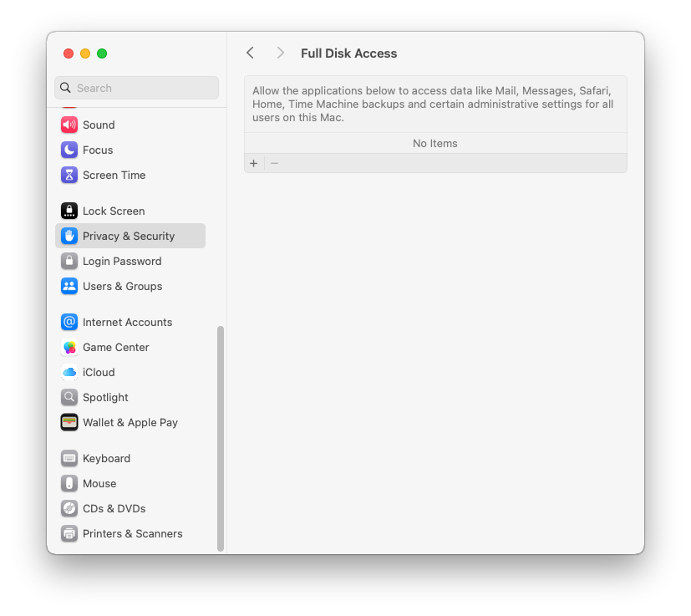Image resolution: width=691 pixels, height=616 pixels.
Task: Click the Game Center bubbles icon
Action: [x=69, y=347]
